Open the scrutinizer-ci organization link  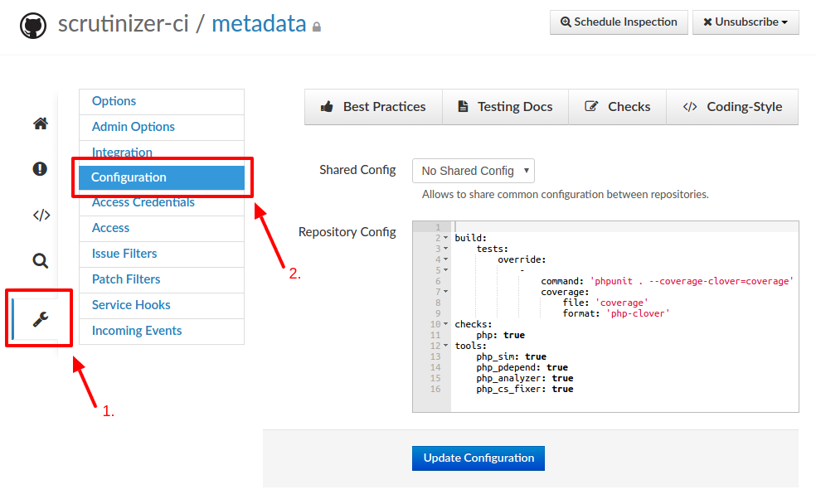click(123, 24)
